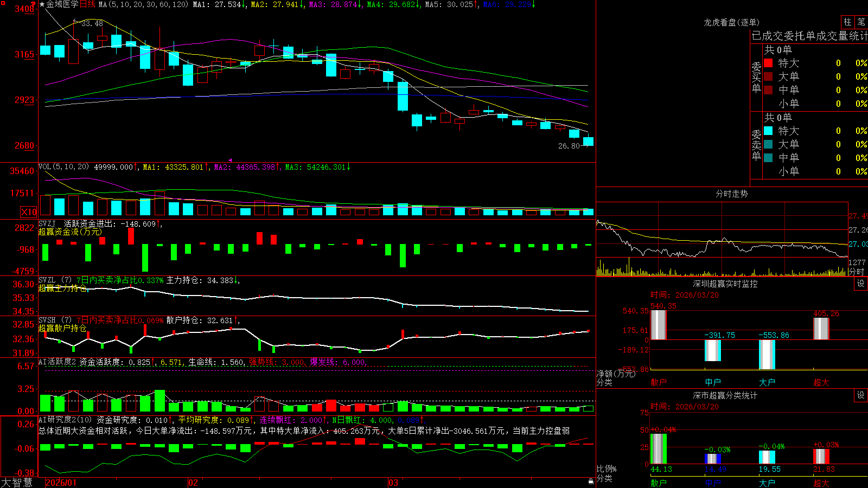Select the 分时走势 panel title
The image size is (868, 488).
[x=731, y=194]
